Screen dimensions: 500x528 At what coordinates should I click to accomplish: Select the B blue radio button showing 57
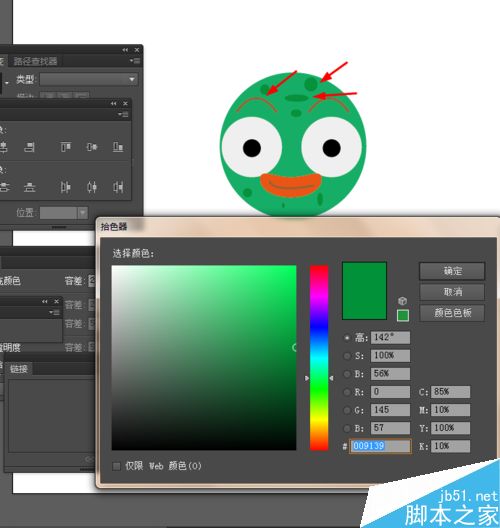347,429
